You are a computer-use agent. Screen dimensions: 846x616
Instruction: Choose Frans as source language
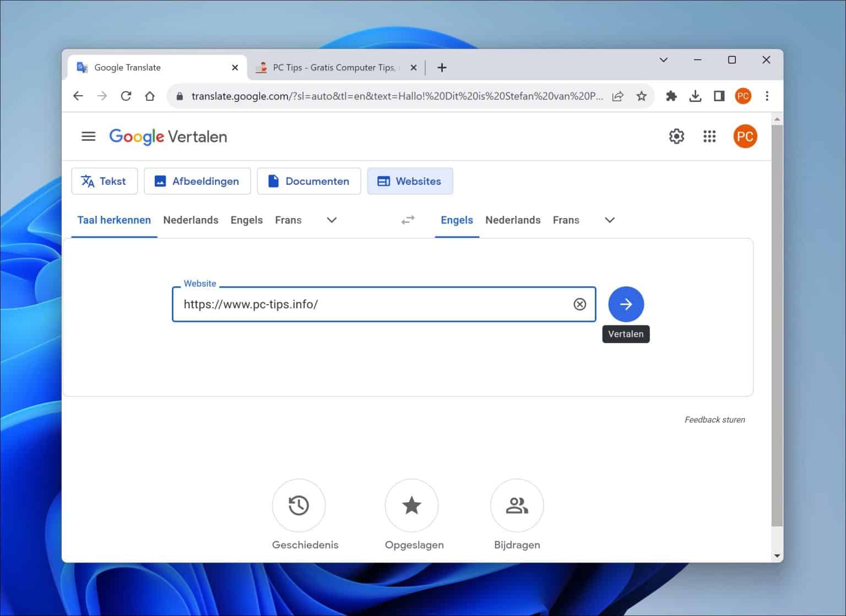288,220
